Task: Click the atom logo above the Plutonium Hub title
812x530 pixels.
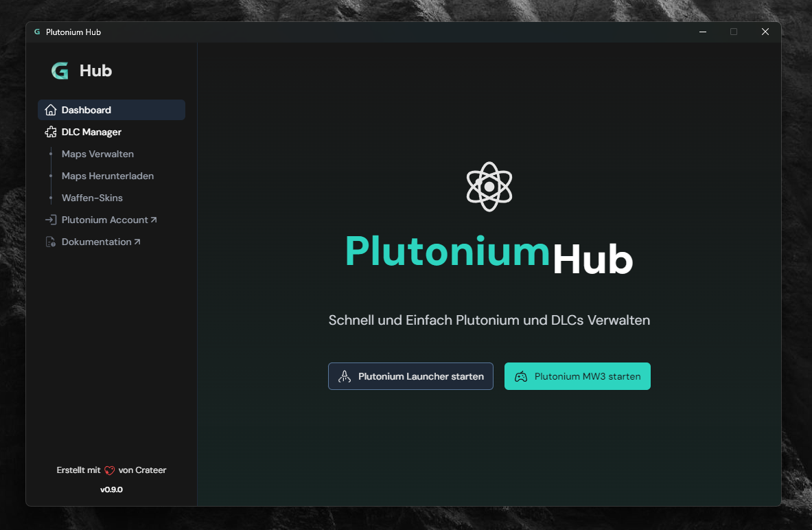Action: pyautogui.click(x=489, y=186)
